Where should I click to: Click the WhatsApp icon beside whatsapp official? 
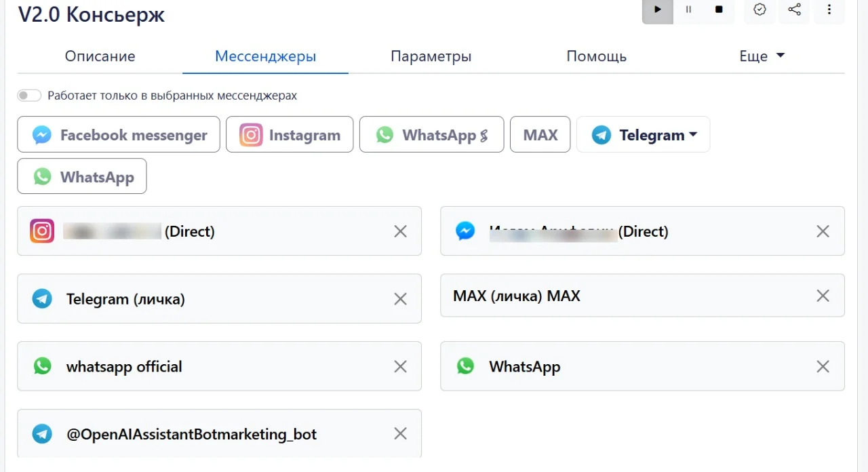pos(42,366)
